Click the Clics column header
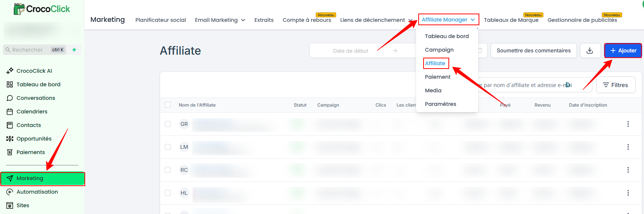 [381, 105]
